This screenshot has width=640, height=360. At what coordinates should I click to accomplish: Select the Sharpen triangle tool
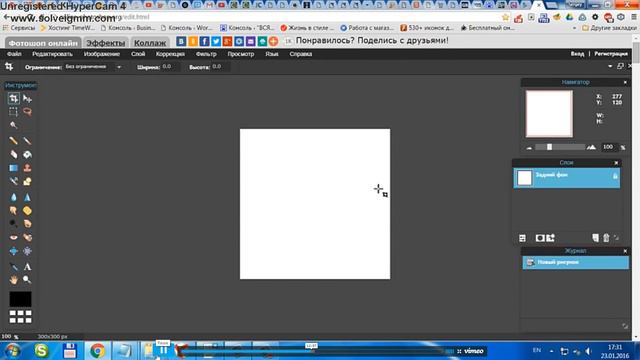coord(27,197)
